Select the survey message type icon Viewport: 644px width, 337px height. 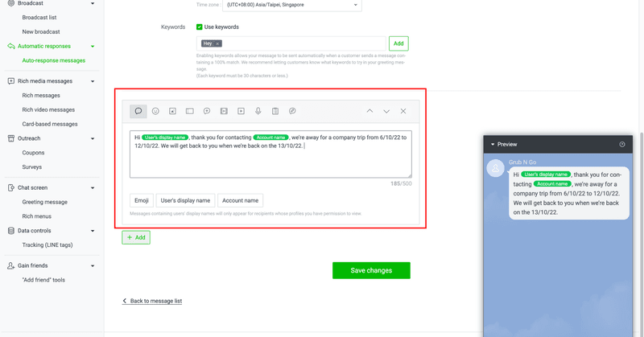click(x=275, y=111)
